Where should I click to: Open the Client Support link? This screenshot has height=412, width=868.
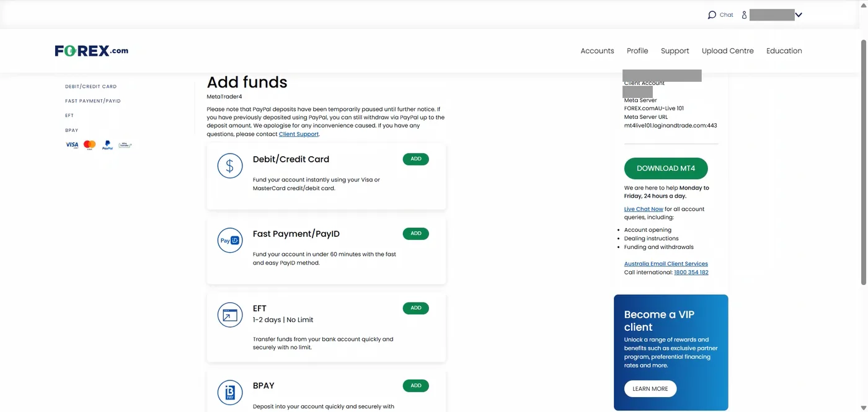point(299,134)
